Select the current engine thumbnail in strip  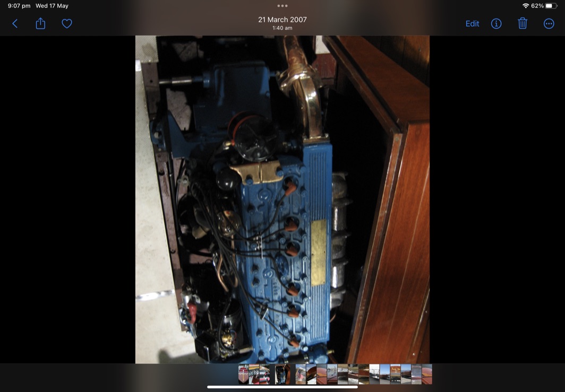click(282, 374)
